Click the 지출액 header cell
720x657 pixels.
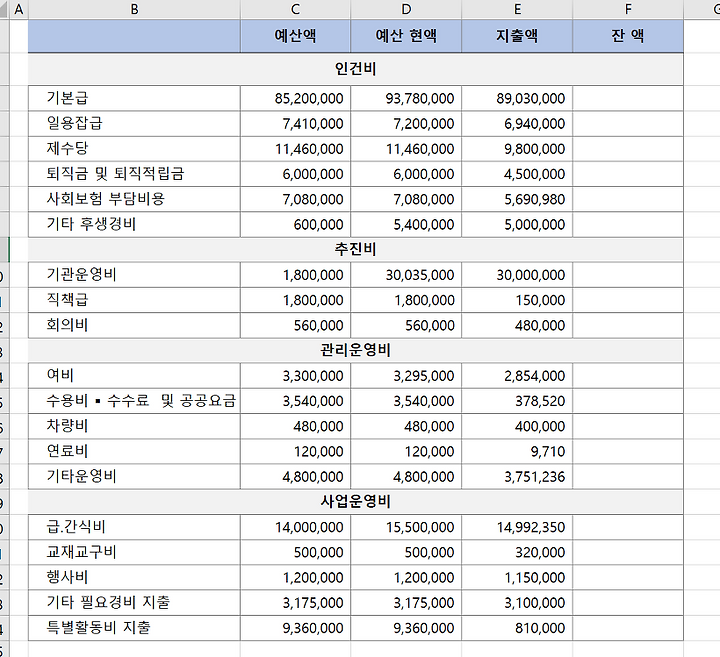click(518, 36)
